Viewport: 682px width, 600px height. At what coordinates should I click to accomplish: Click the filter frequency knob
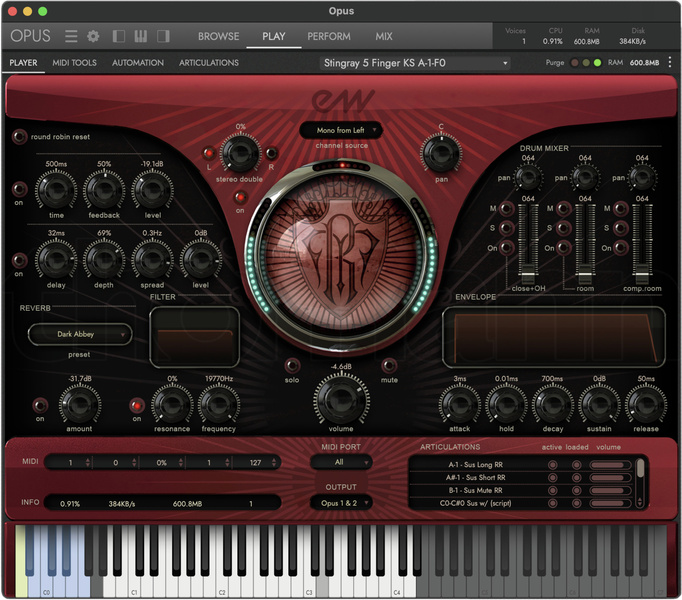219,405
